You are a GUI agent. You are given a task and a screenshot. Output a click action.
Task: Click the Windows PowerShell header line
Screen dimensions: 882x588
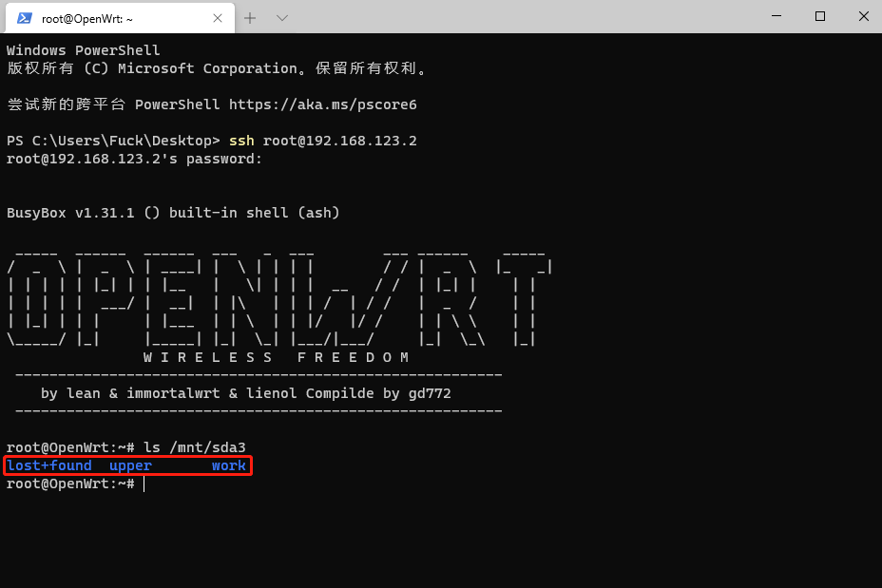pos(84,50)
